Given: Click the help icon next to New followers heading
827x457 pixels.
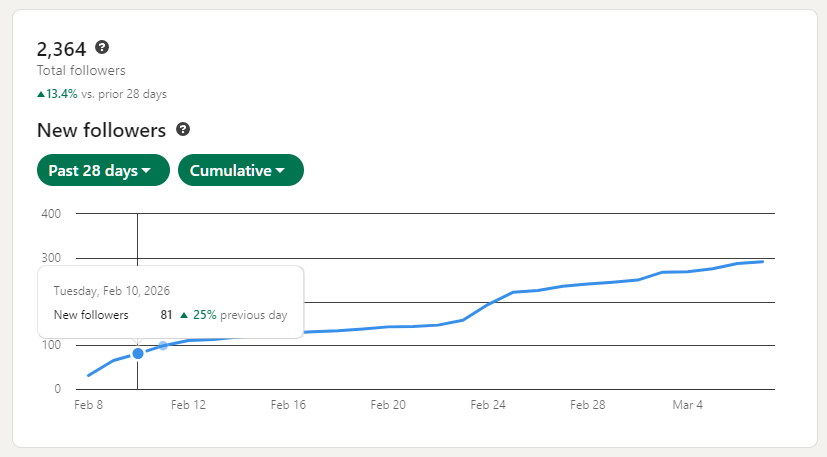Looking at the screenshot, I should click(x=183, y=130).
